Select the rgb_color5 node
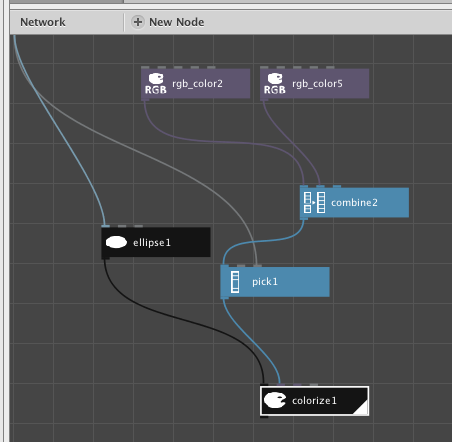 tap(314, 84)
